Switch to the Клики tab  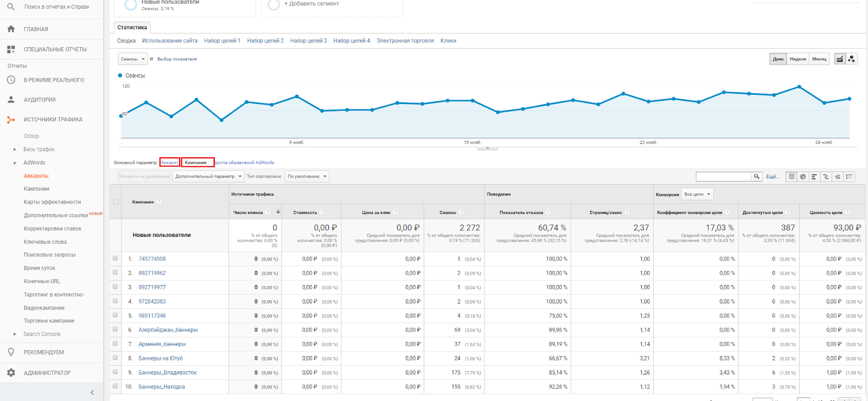(x=448, y=41)
